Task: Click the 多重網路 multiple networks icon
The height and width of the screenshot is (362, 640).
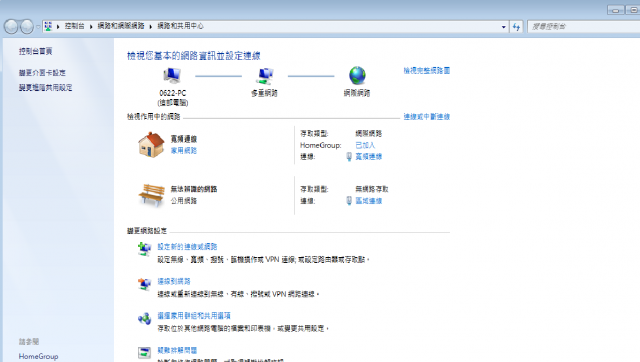Action: coord(265,76)
